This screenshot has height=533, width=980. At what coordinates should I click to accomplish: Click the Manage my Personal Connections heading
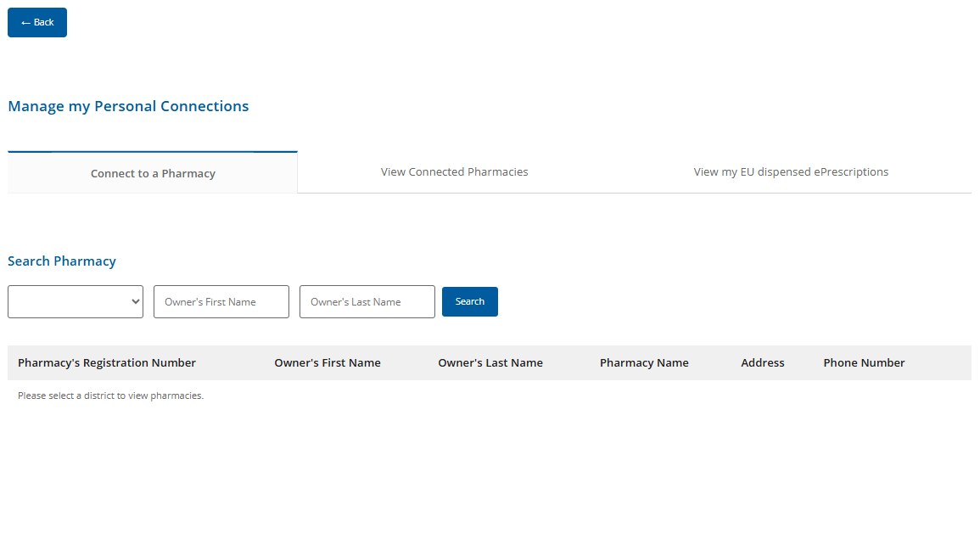(128, 107)
